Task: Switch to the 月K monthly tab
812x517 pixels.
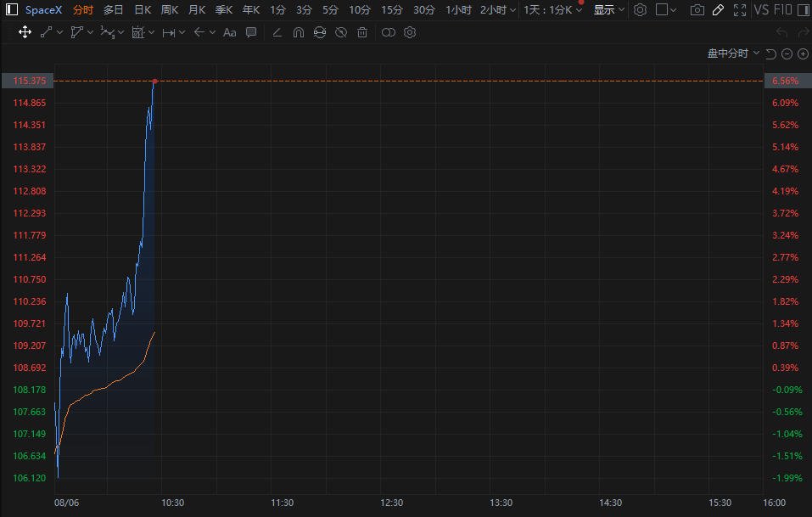Action: [197, 10]
